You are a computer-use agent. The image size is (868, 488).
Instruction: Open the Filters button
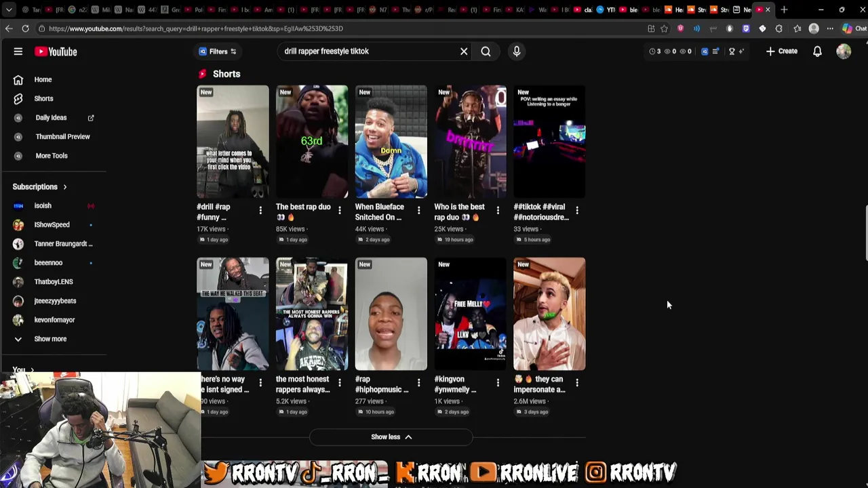pyautogui.click(x=218, y=52)
